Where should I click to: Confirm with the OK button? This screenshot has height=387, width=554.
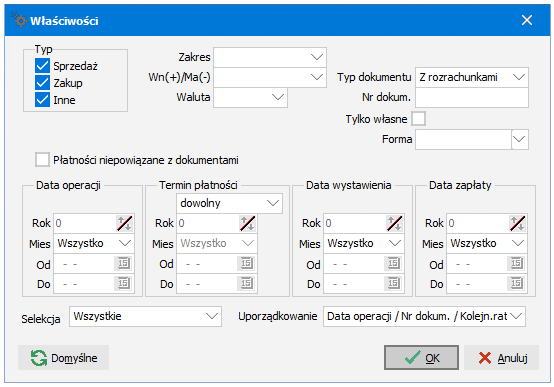421,358
